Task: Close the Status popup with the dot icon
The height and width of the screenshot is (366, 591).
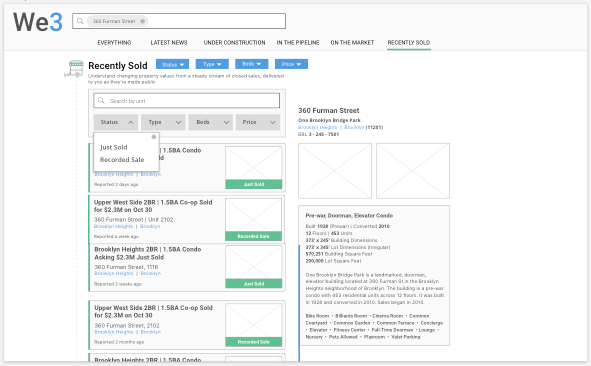Action: click(154, 137)
